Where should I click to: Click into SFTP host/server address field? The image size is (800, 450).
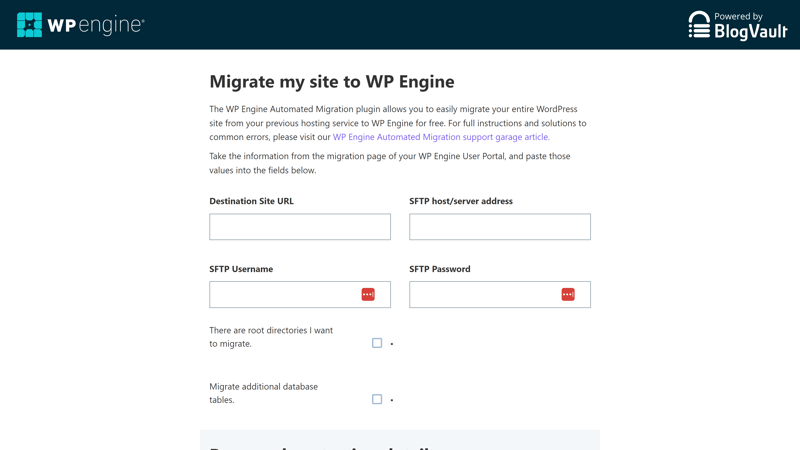pyautogui.click(x=499, y=227)
